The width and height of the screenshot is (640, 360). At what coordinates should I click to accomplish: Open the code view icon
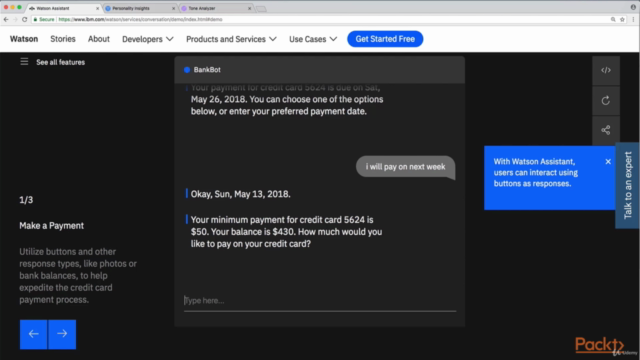click(x=606, y=70)
